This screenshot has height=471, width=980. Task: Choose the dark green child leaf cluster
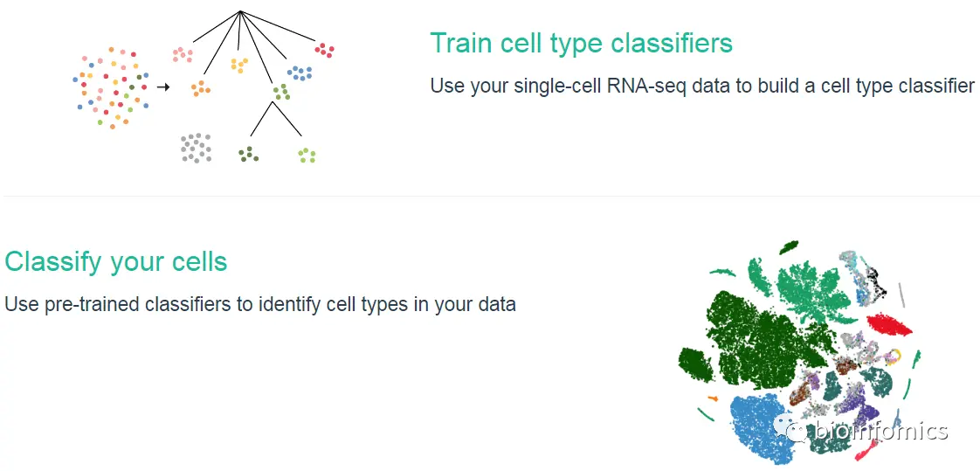[248, 154]
